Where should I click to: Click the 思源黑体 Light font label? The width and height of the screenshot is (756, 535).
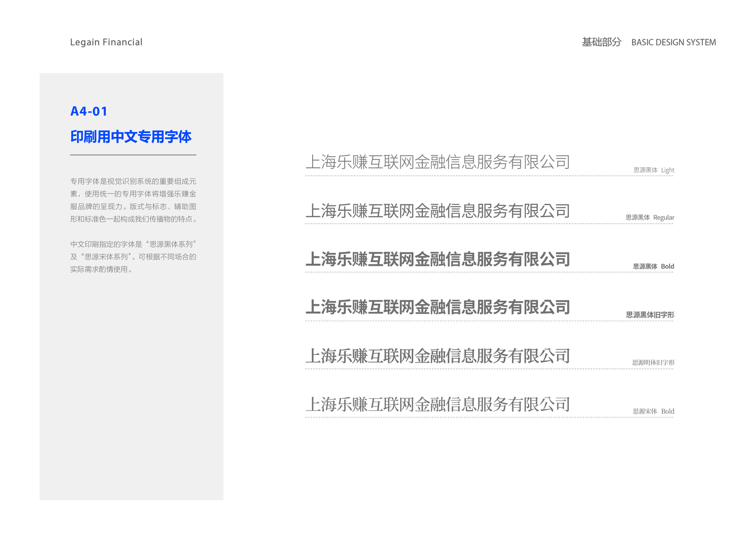[654, 170]
